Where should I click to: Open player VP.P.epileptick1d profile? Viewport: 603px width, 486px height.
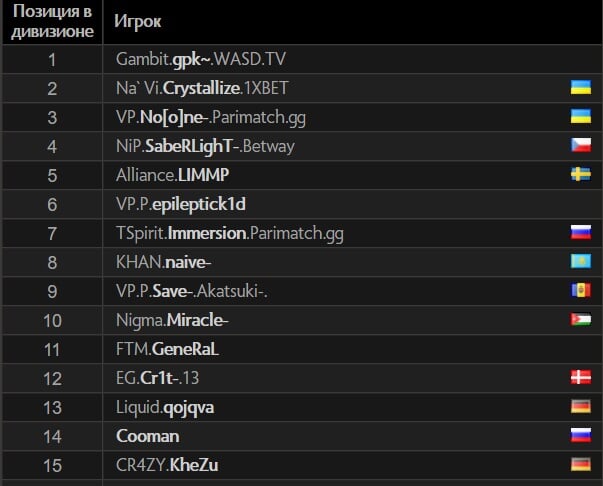[181, 205]
